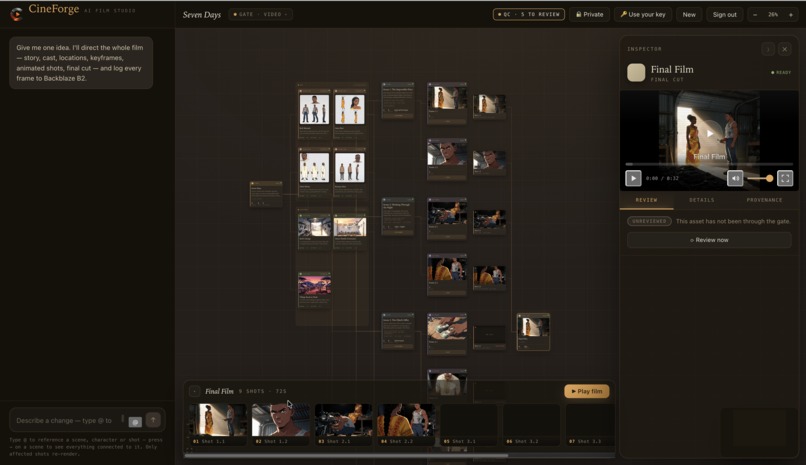
Task: Click the 26% zoom level value
Action: 773,14
